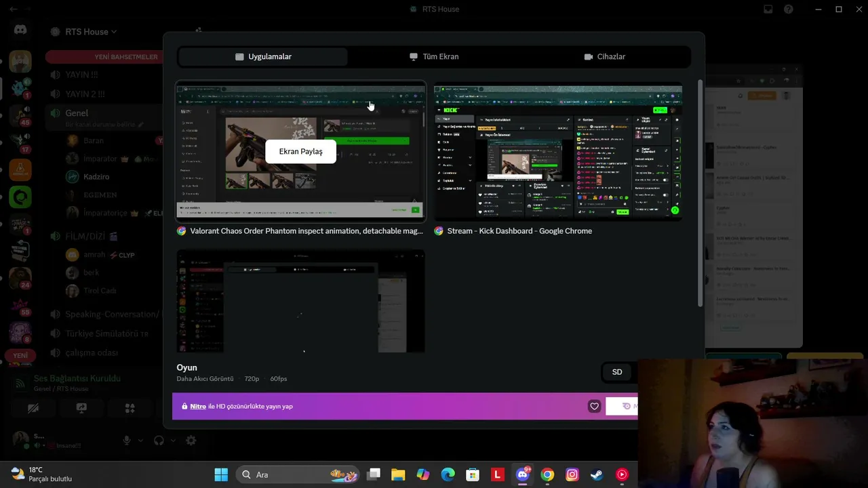Select the Discord window preview thumbnail
The image size is (868, 488).
click(300, 302)
